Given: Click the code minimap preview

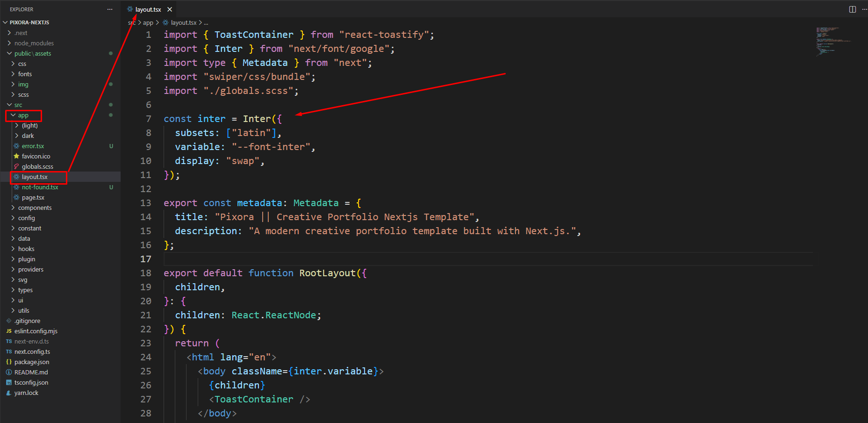Looking at the screenshot, I should coord(833,41).
